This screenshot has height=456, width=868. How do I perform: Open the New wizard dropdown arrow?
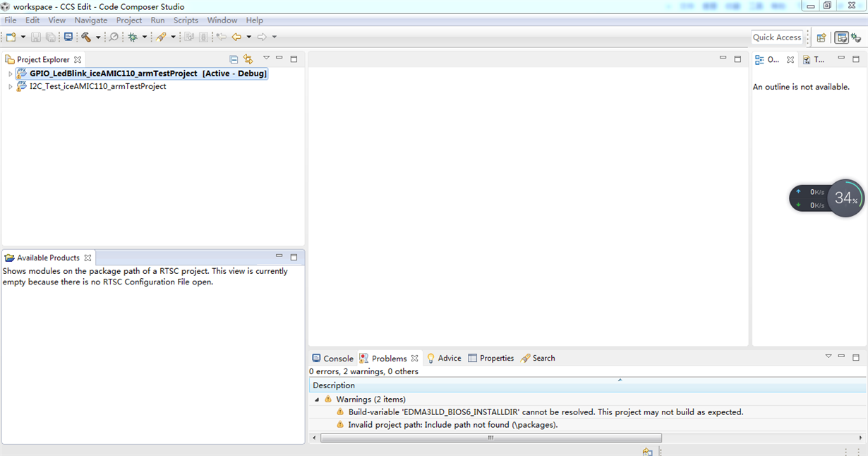[x=23, y=37]
